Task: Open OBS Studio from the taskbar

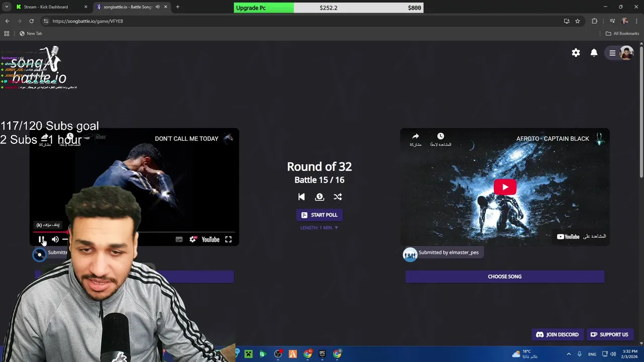Action: tap(278, 354)
